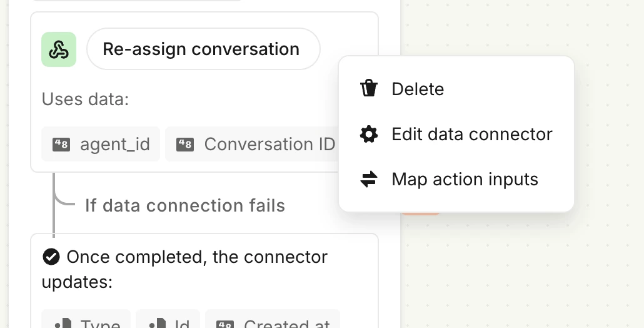This screenshot has height=328, width=644.
Task: Click the Uses data label
Action: (86, 99)
